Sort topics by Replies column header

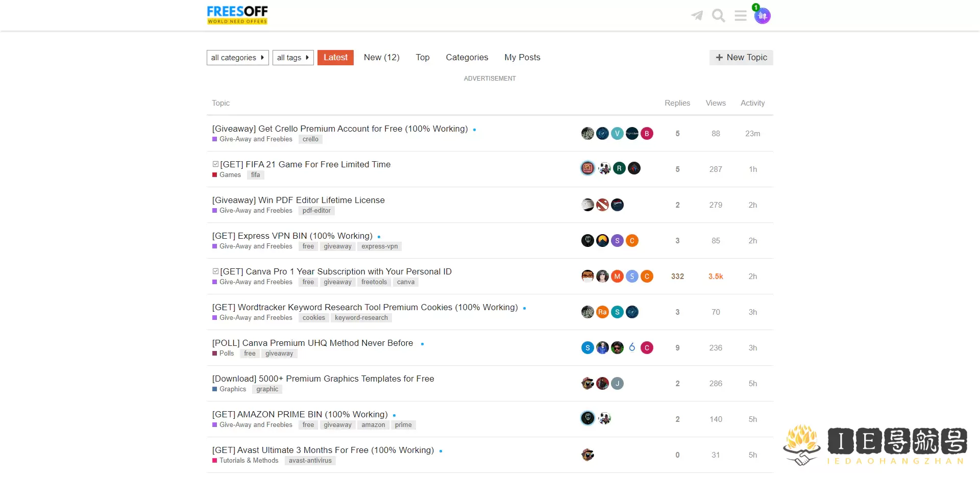click(x=677, y=103)
